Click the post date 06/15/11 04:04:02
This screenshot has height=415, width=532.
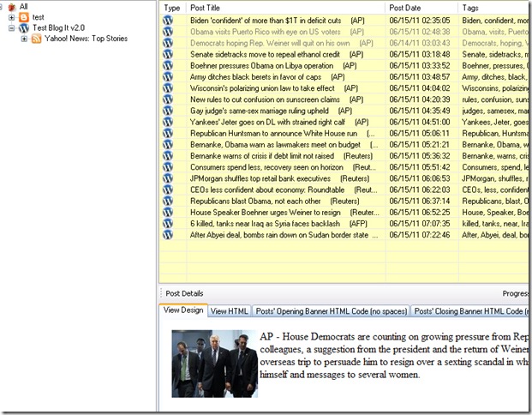tap(420, 88)
